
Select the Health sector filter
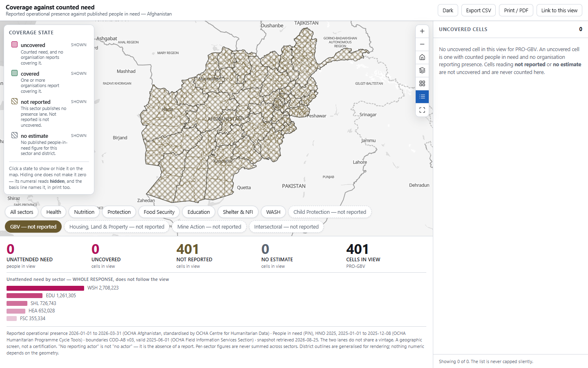53,212
